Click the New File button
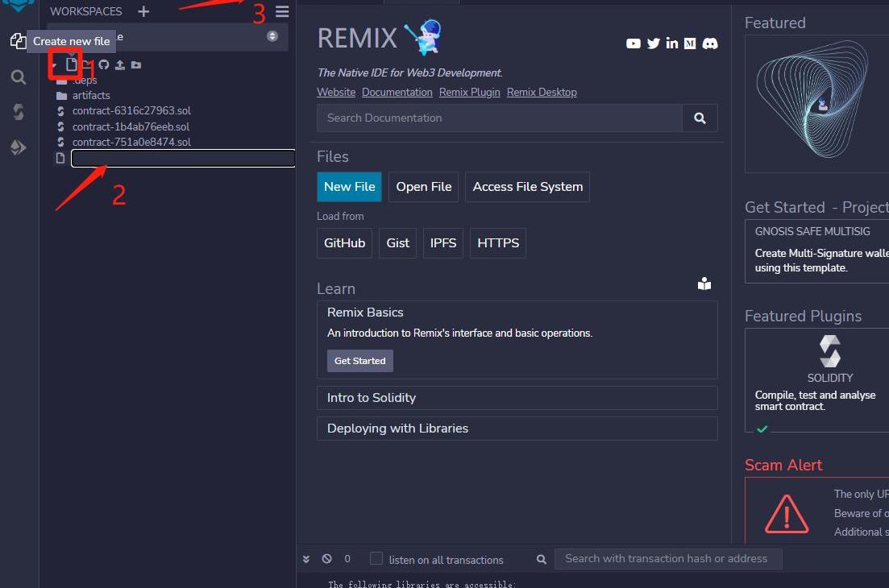This screenshot has height=588, width=889. point(349,187)
